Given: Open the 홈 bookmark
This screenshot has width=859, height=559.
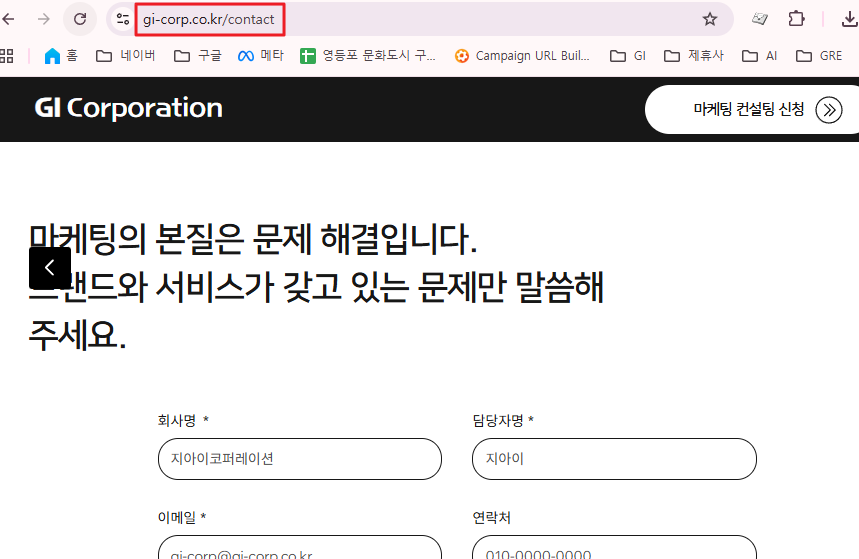Looking at the screenshot, I should point(61,55).
